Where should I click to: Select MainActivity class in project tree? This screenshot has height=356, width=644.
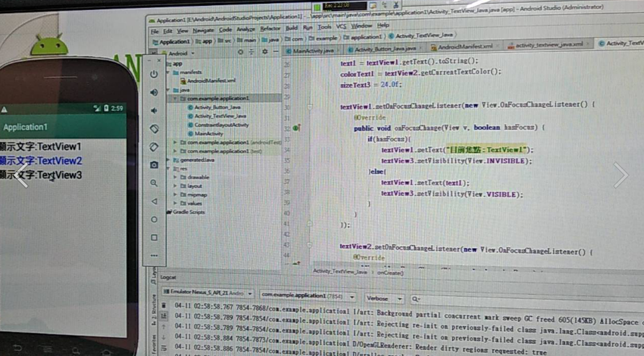[205, 133]
